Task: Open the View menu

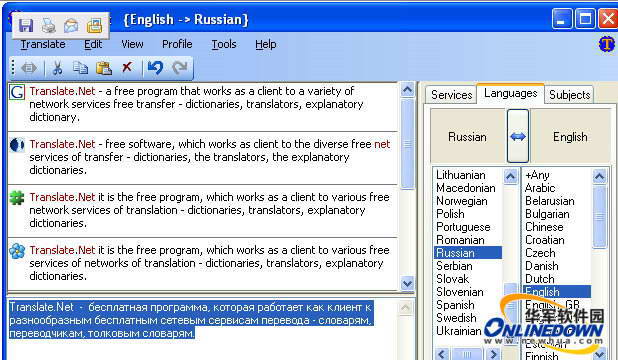Action: point(132,44)
